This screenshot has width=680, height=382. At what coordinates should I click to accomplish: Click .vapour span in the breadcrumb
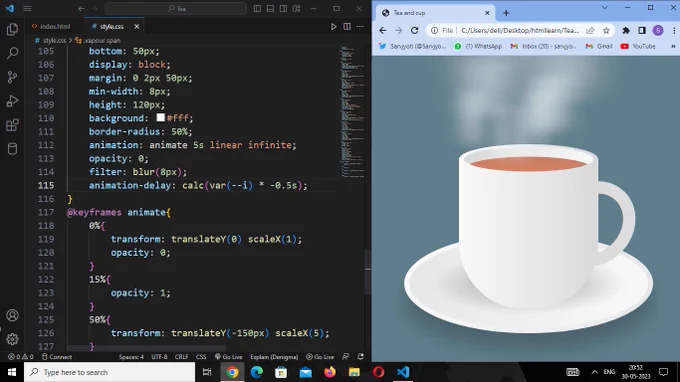pyautogui.click(x=101, y=40)
